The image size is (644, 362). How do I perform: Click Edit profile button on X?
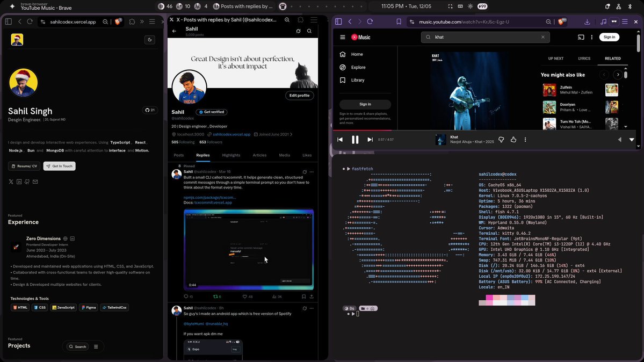[299, 95]
